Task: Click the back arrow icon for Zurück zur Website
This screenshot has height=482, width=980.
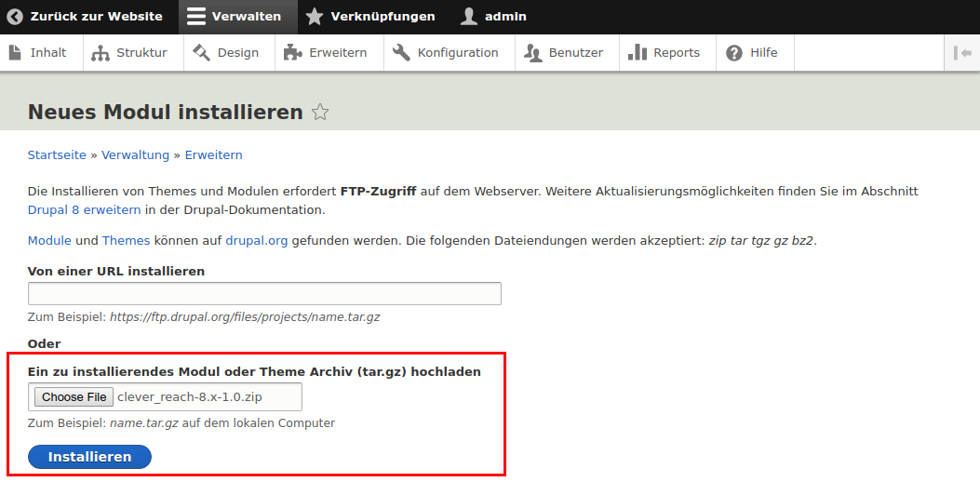Action: [x=15, y=17]
